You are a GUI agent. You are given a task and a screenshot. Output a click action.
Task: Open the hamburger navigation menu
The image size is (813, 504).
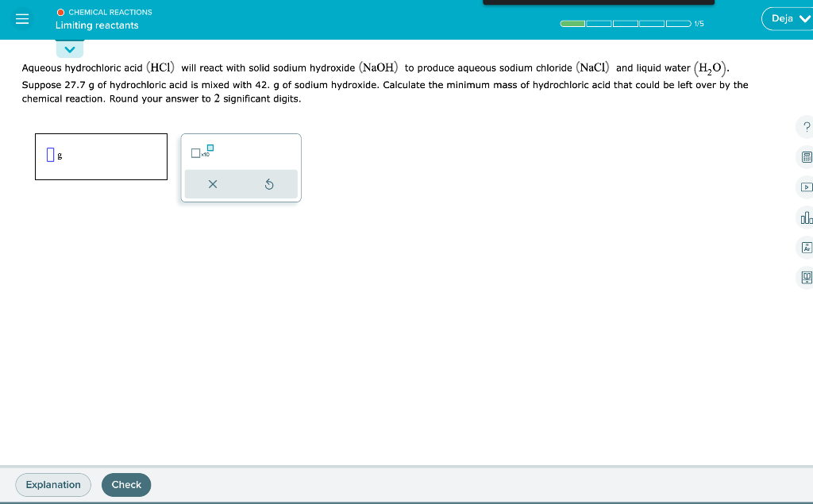point(21,18)
